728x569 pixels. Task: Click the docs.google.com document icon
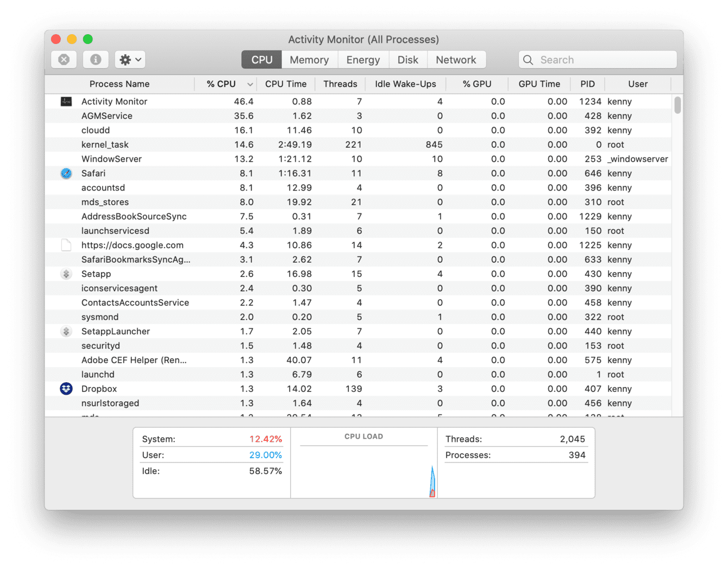[66, 245]
